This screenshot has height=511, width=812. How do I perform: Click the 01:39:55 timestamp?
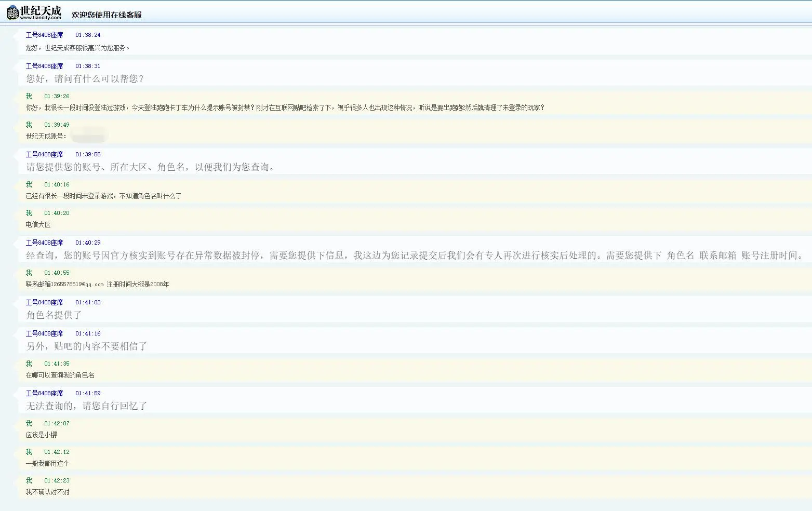point(88,155)
